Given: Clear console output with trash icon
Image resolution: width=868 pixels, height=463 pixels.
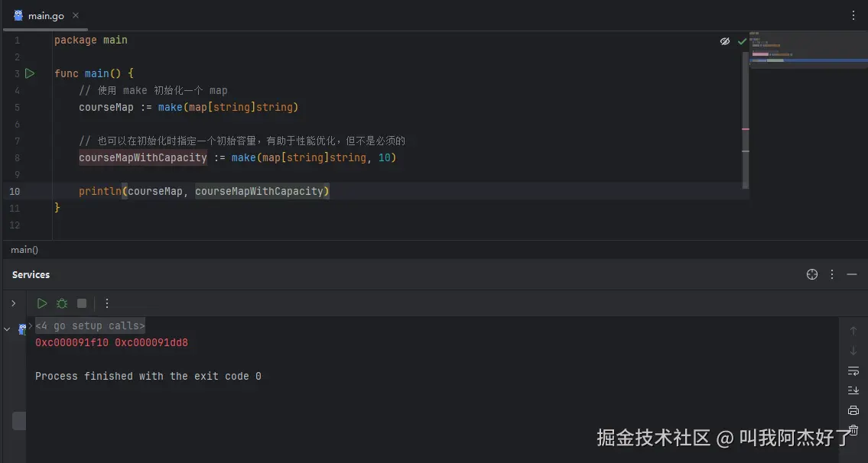Looking at the screenshot, I should tap(853, 430).
